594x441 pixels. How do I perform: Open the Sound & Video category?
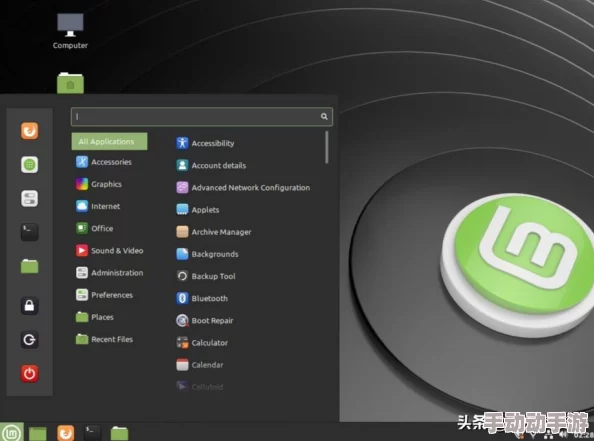click(x=109, y=251)
